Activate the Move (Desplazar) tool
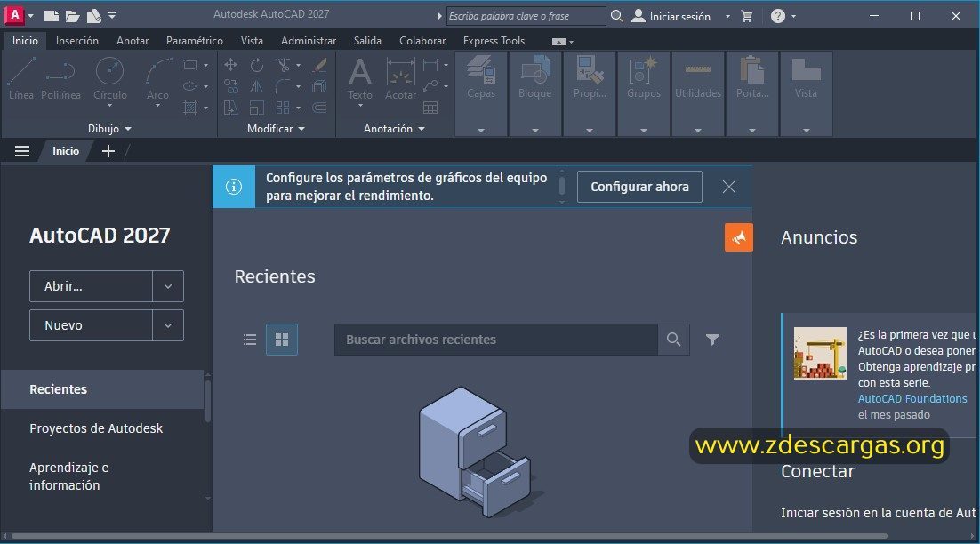980x544 pixels. tap(230, 65)
